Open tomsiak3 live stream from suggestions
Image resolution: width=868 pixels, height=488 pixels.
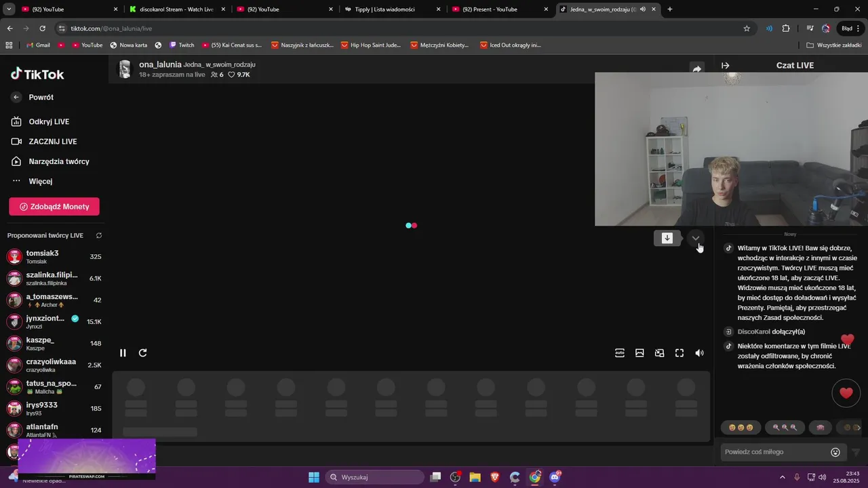tap(54, 257)
